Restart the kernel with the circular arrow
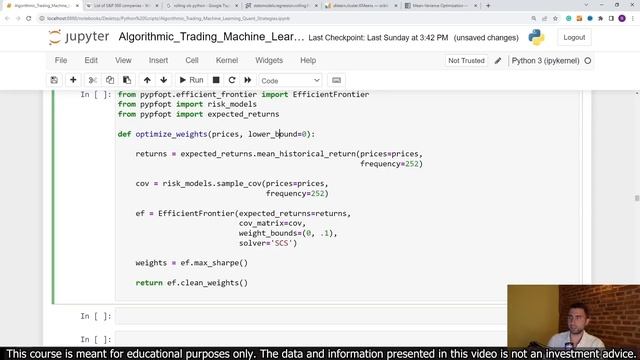640x360 pixels. coord(232,80)
